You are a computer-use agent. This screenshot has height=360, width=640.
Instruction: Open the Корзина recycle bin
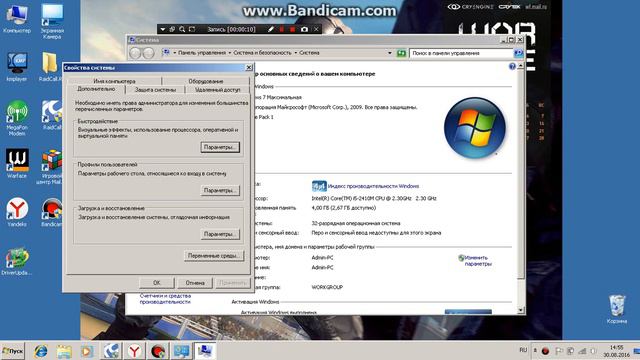coord(617,309)
